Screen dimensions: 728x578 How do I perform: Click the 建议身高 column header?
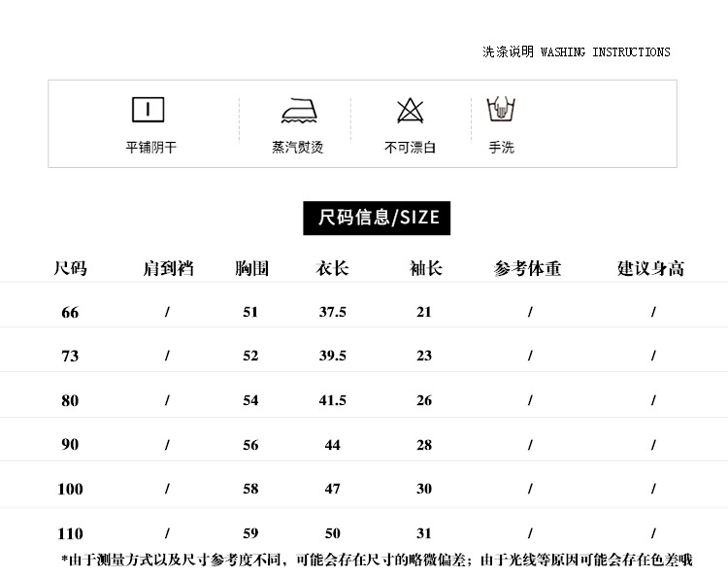[650, 268]
